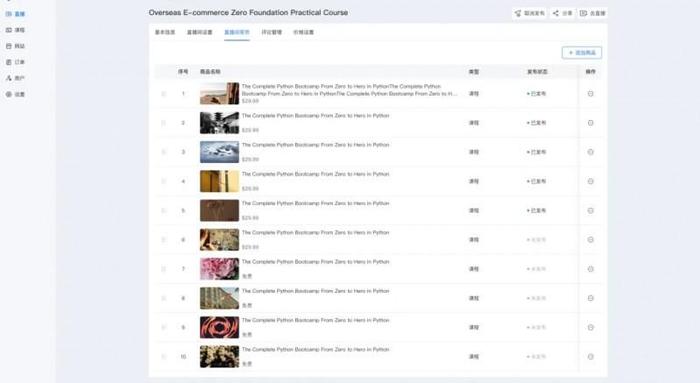
Task: Open the brown thumbnail in row 5
Action: (x=219, y=210)
